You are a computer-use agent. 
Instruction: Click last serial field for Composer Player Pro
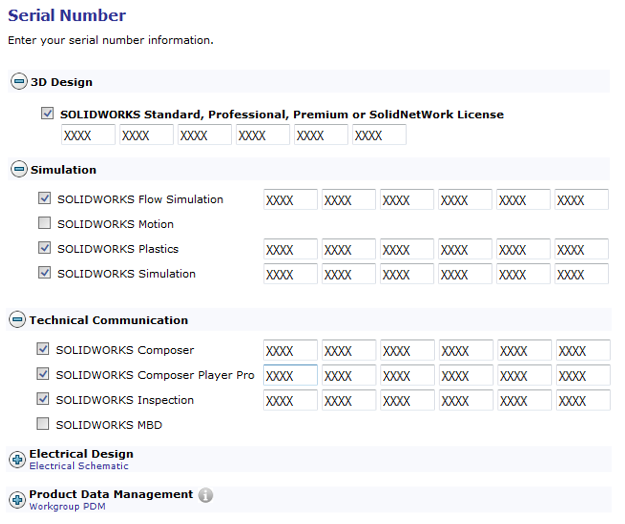[x=583, y=375]
